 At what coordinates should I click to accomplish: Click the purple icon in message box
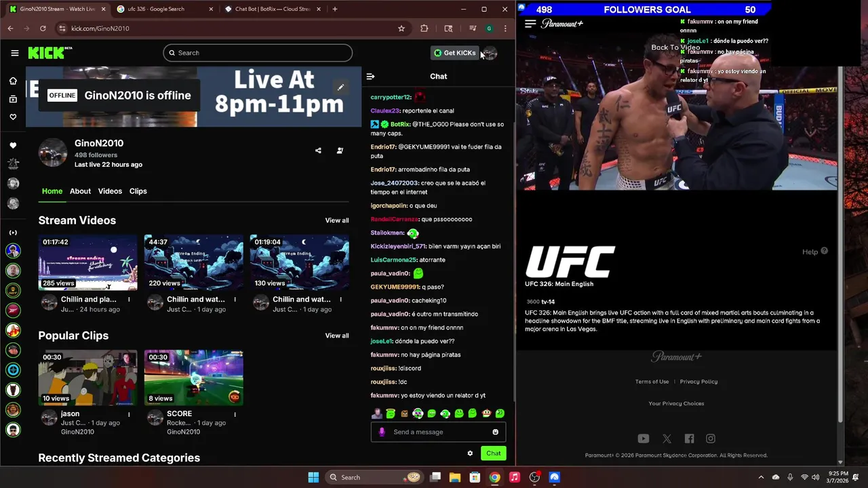click(382, 432)
